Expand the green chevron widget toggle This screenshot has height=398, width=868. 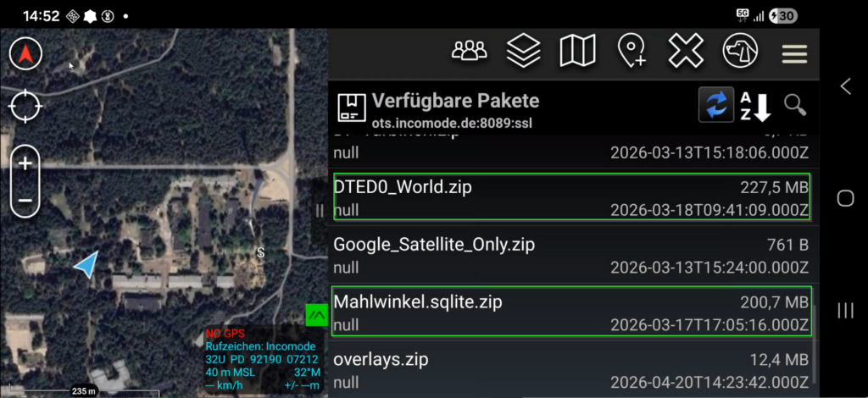point(317,315)
